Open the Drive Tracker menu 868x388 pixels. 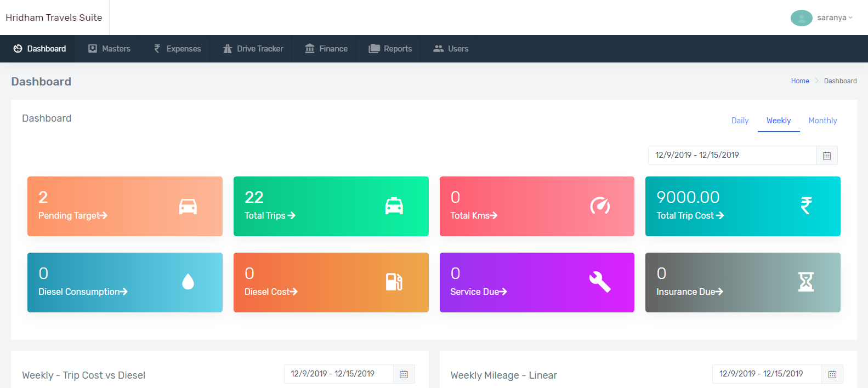point(253,49)
